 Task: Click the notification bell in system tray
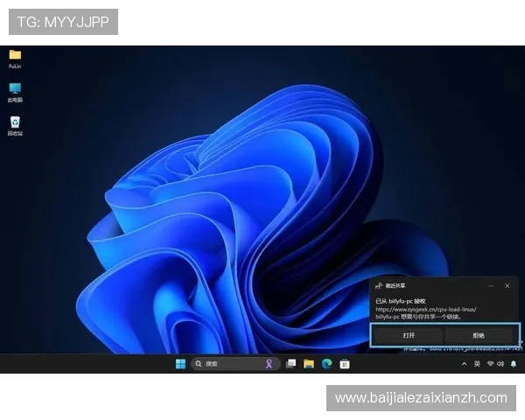click(514, 364)
